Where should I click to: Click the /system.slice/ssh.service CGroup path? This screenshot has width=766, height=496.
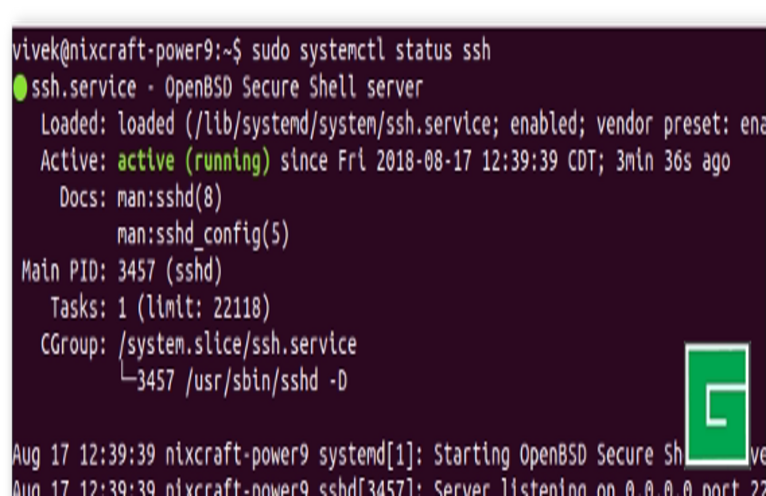pyautogui.click(x=237, y=344)
